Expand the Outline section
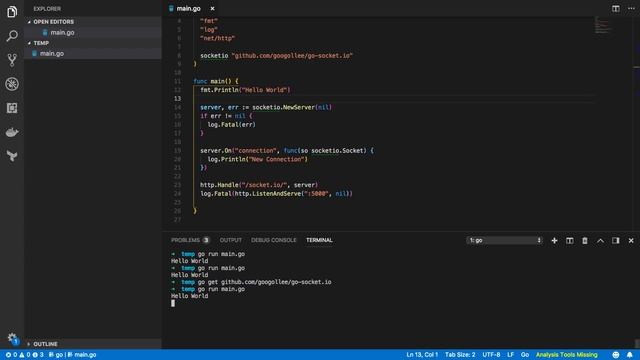 [x=93, y=344]
